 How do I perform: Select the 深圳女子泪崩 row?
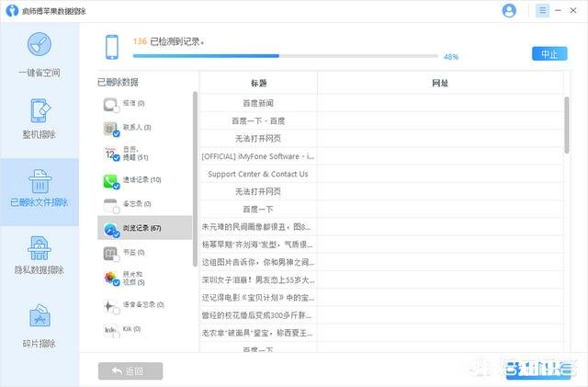pyautogui.click(x=381, y=279)
